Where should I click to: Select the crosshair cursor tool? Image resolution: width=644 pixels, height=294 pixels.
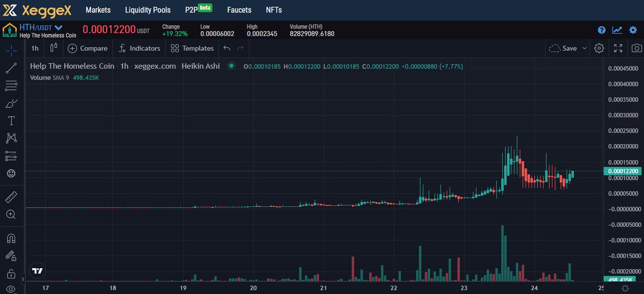pyautogui.click(x=11, y=51)
